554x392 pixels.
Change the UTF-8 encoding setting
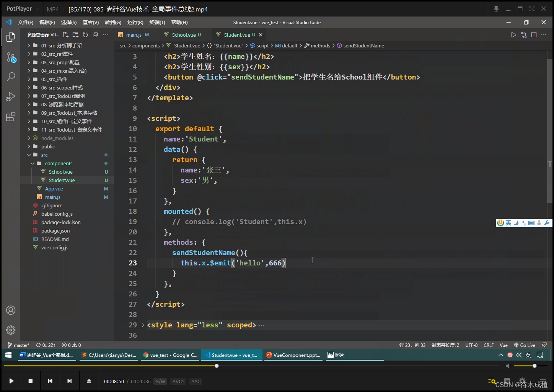471,345
